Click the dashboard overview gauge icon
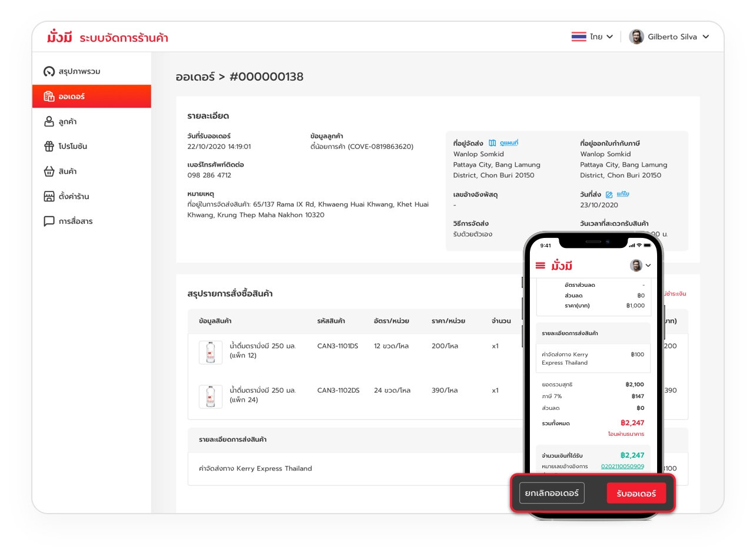Image resolution: width=756 pixels, height=556 pixels. (x=49, y=71)
